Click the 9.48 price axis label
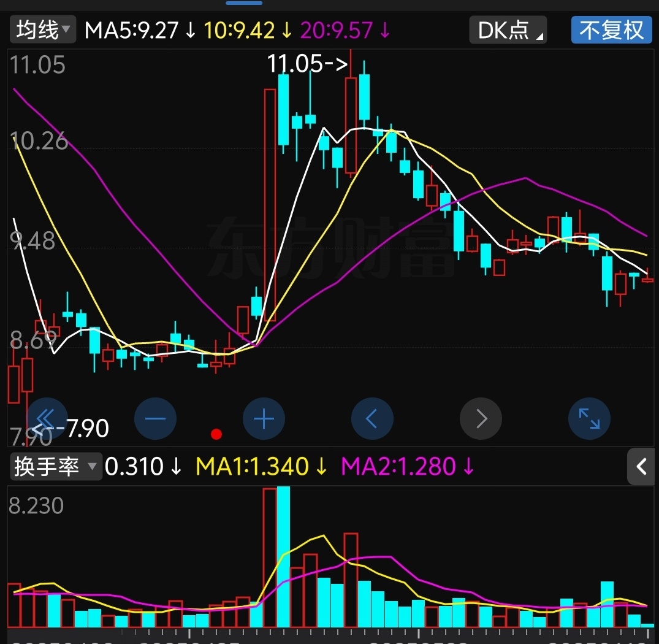This screenshot has width=659, height=644. 32,241
